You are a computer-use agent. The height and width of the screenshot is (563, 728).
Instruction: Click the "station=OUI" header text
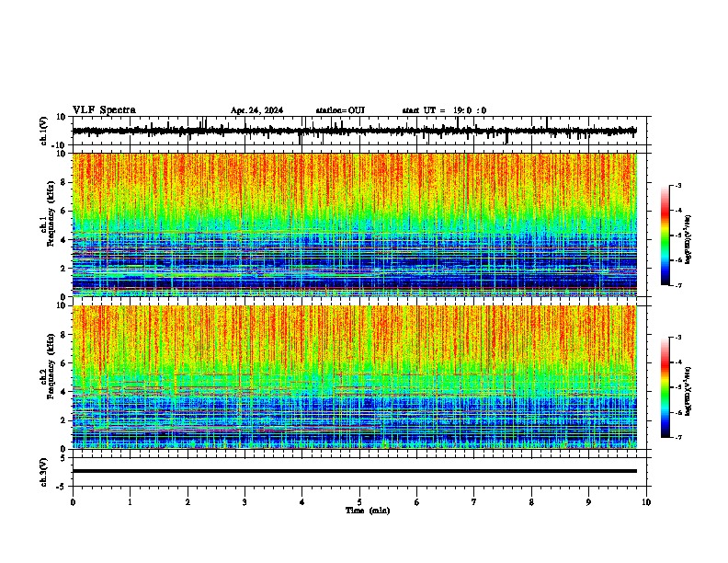[x=340, y=110]
